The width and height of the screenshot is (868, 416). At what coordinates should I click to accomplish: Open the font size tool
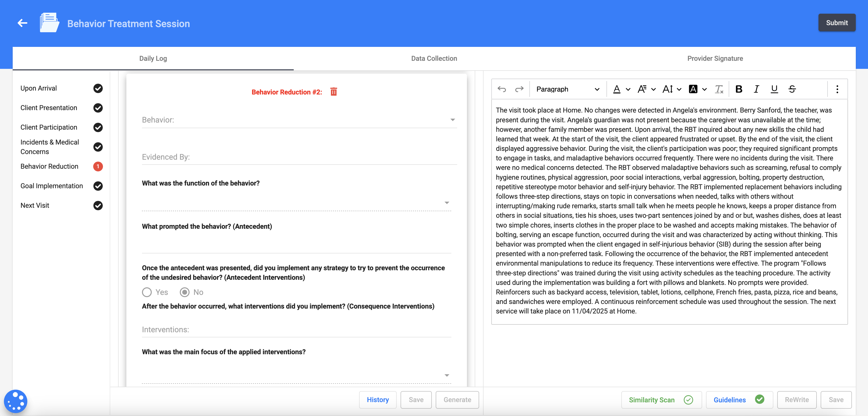667,89
